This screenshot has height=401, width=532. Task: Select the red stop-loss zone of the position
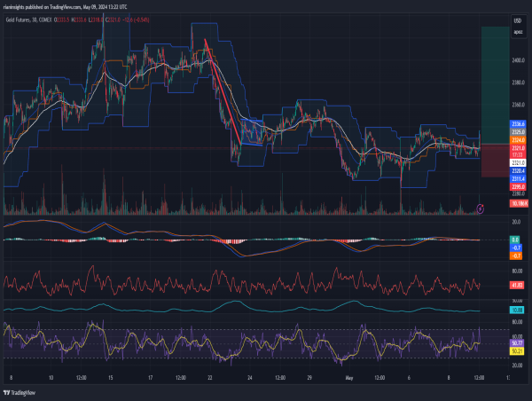(495, 161)
